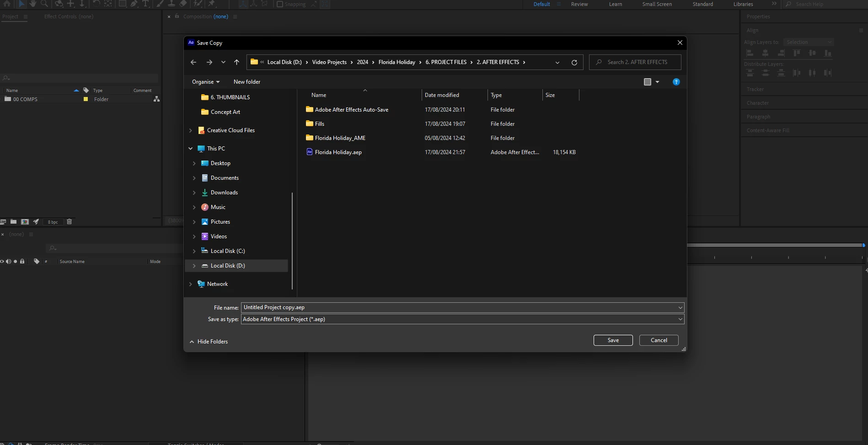Go back in Save Copy dialog

coord(193,62)
